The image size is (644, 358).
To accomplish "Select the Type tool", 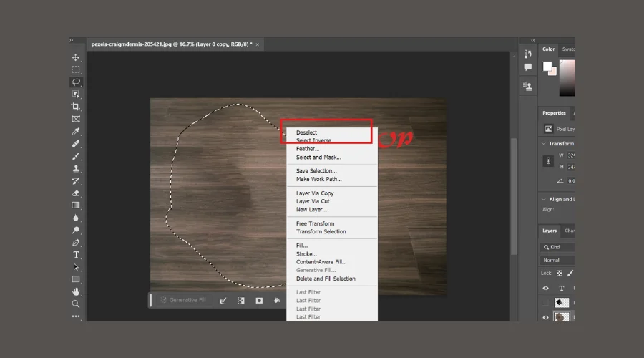I will [76, 255].
